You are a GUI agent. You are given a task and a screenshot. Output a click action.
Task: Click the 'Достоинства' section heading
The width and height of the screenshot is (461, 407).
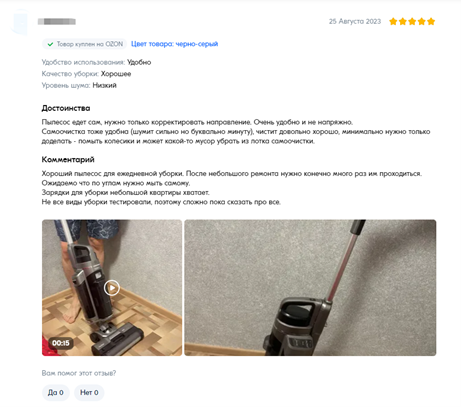pyautogui.click(x=66, y=108)
